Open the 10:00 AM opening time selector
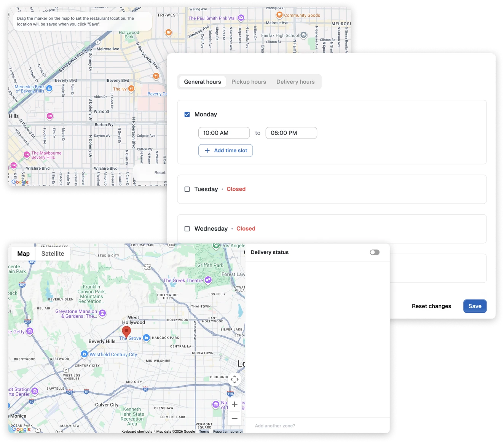The height and width of the screenshot is (443, 504). [224, 133]
